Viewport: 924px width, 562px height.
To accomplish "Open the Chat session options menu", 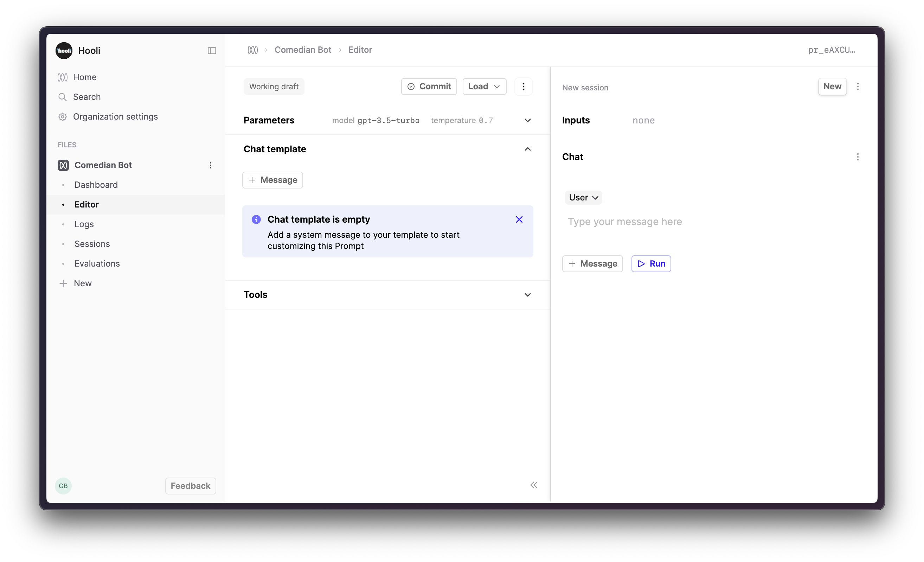I will point(858,157).
